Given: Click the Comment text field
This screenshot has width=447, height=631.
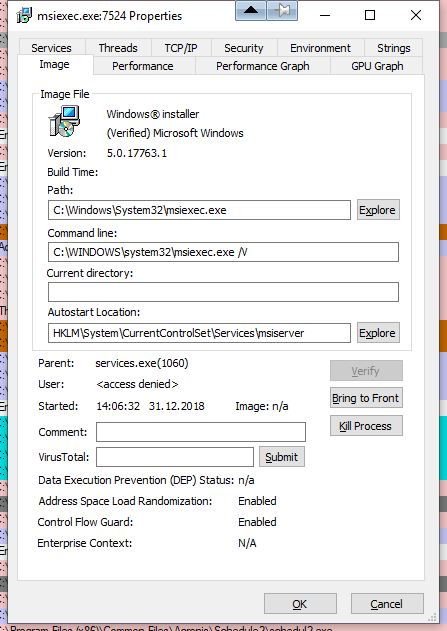Looking at the screenshot, I should 201,432.
